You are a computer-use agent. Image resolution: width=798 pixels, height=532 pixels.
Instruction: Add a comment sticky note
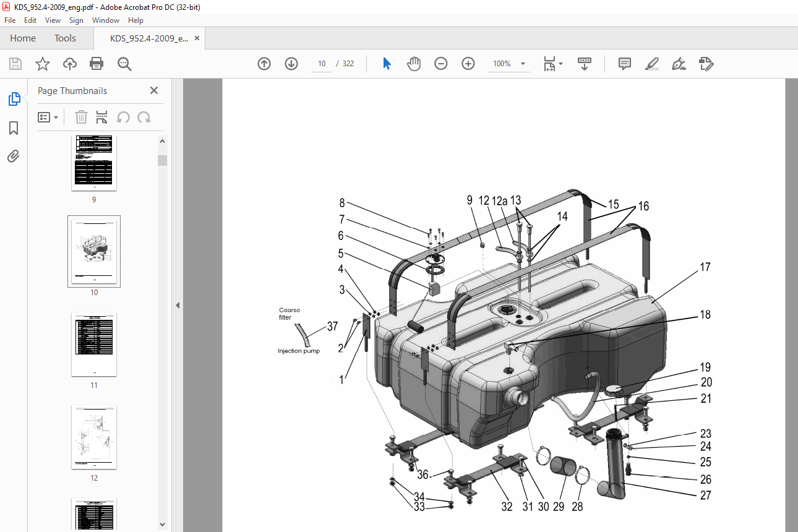[x=625, y=64]
